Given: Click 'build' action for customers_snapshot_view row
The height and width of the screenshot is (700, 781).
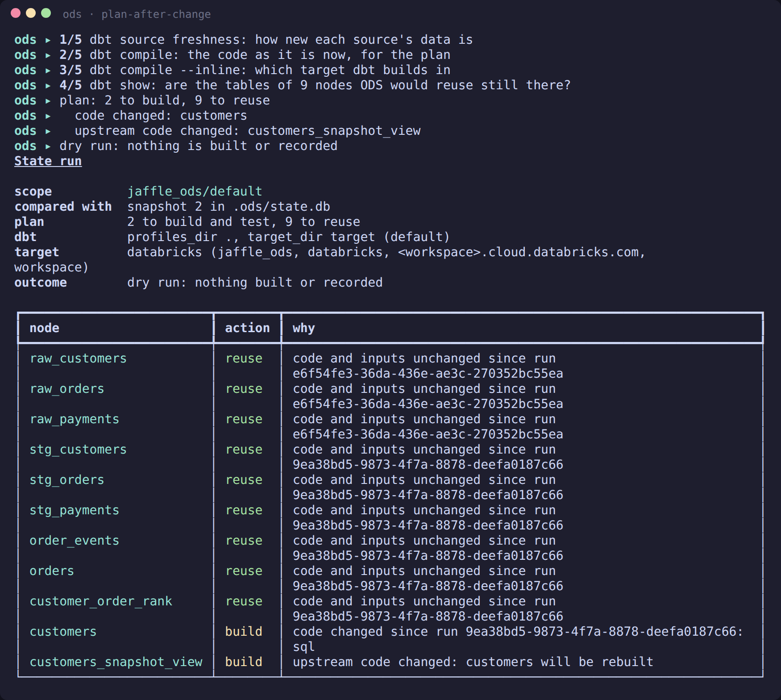Looking at the screenshot, I should click(x=244, y=662).
